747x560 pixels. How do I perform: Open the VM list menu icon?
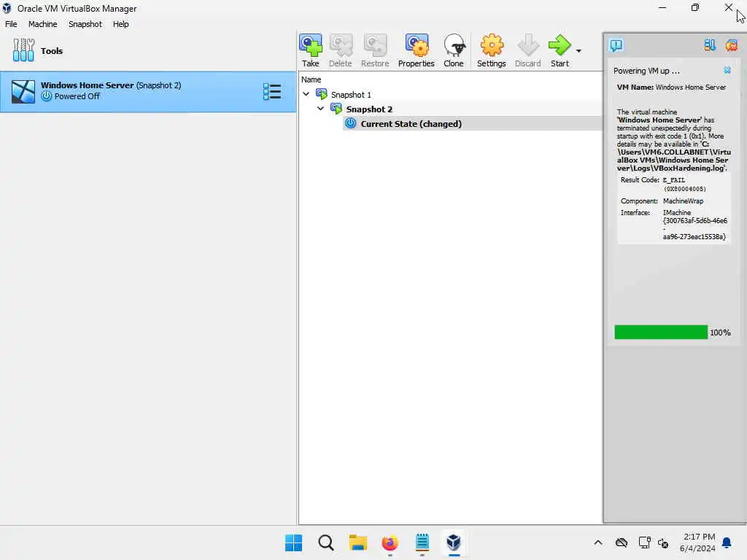coord(272,91)
